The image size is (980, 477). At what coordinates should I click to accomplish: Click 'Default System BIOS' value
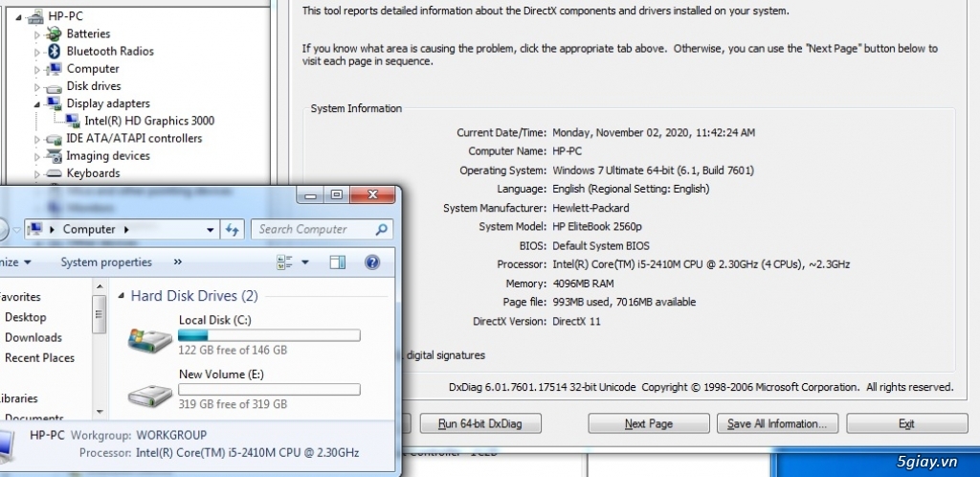pos(601,246)
